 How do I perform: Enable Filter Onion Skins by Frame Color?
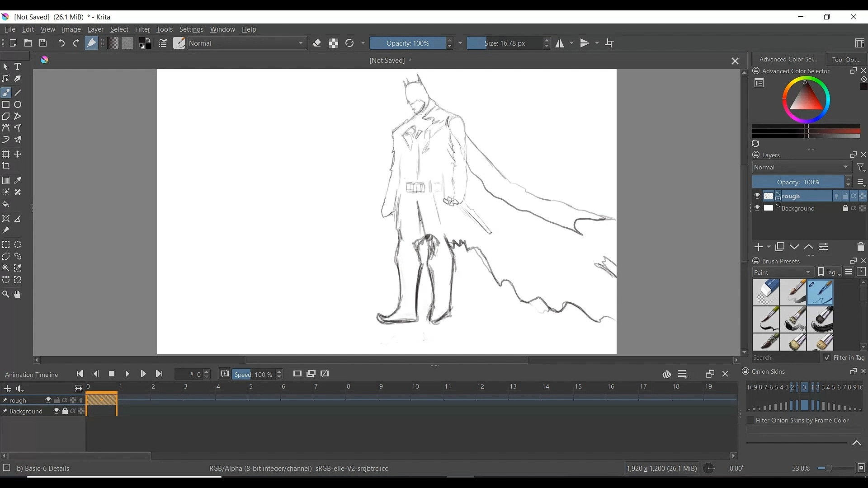[750, 421]
